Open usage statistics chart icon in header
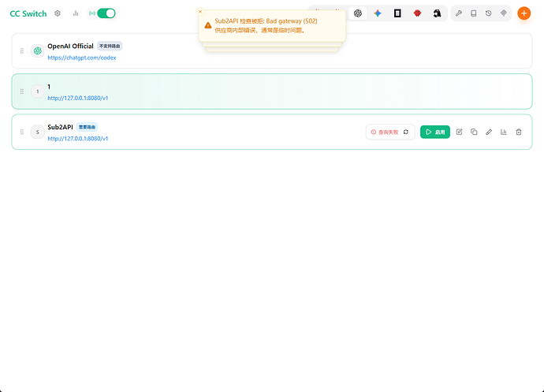544x392 pixels. [76, 13]
